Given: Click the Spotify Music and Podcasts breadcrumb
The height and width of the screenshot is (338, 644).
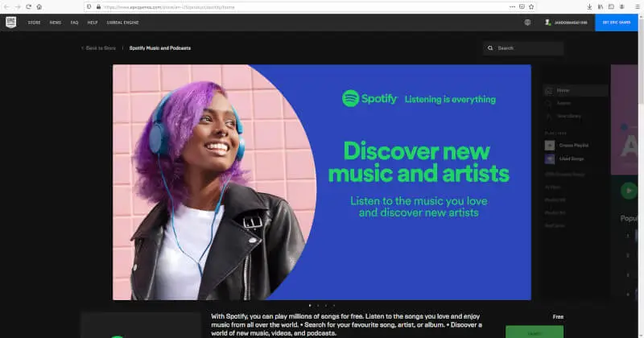Looking at the screenshot, I should (x=159, y=48).
